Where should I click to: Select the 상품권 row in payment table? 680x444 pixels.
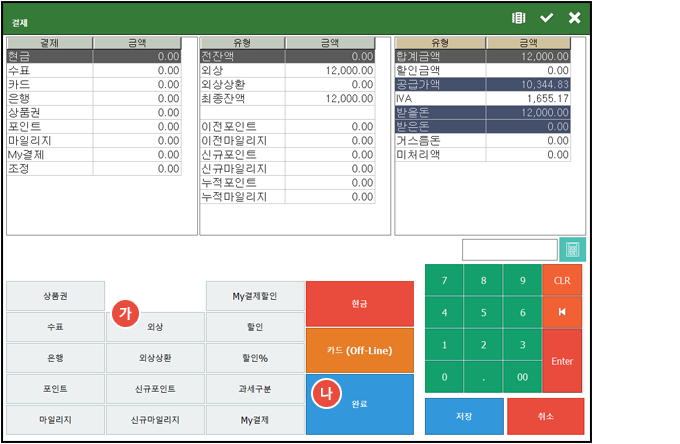(x=94, y=113)
